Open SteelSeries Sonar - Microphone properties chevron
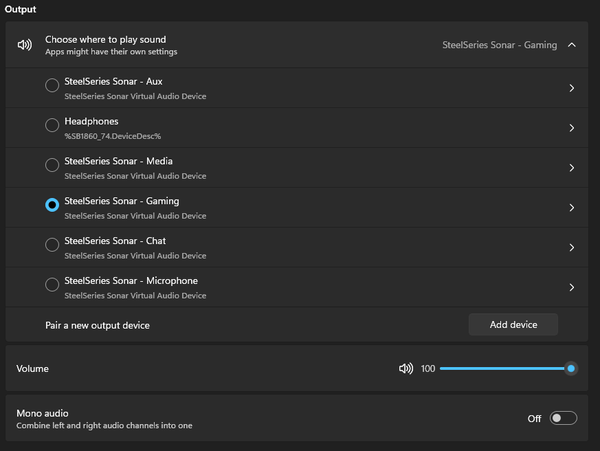600x451 pixels. point(572,287)
